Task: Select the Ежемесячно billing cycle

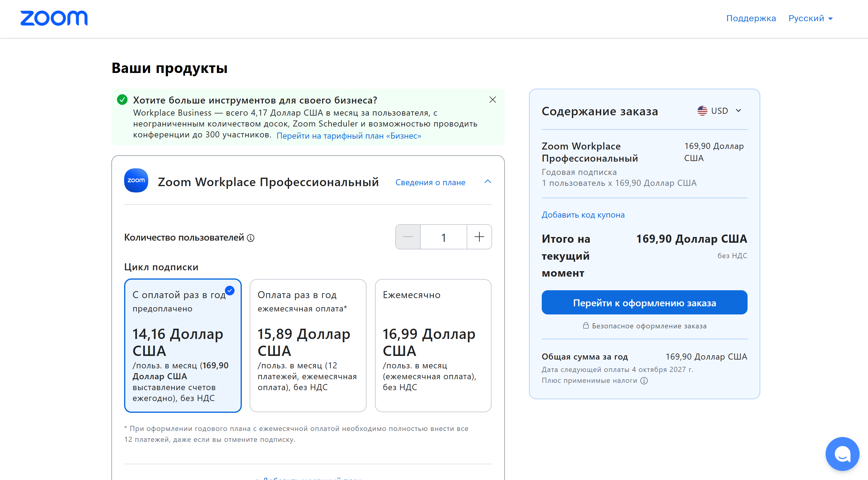Action: click(x=433, y=345)
